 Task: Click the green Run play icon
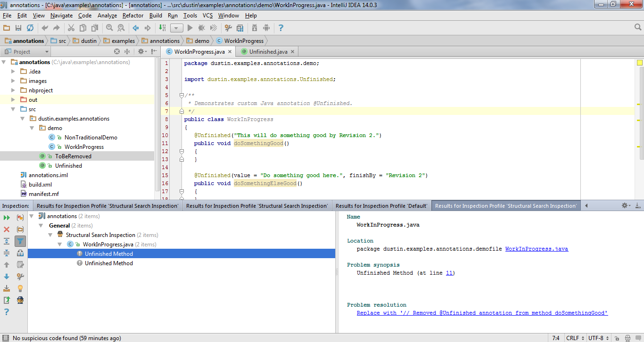point(190,28)
